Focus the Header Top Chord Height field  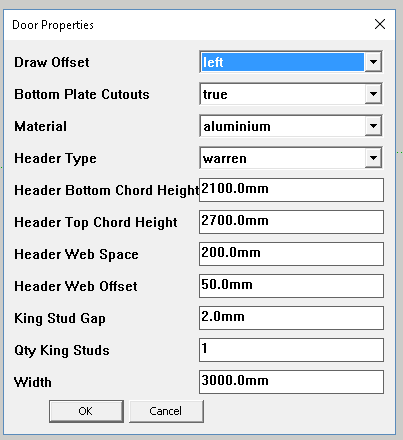pos(291,222)
